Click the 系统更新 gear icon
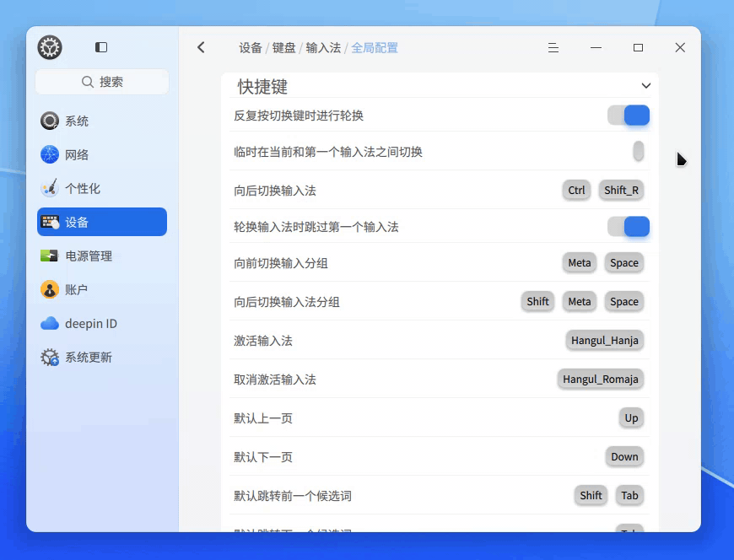This screenshot has width=734, height=560. (50, 357)
